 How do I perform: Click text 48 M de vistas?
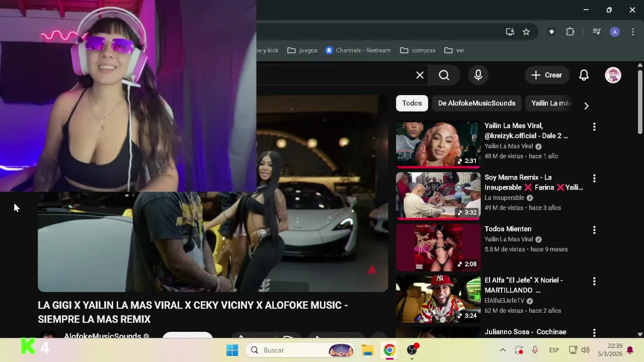(x=504, y=156)
